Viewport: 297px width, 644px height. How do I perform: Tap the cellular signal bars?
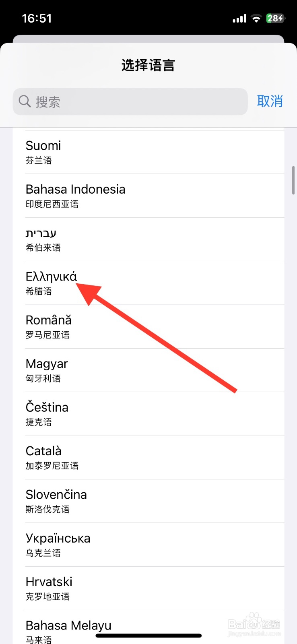click(x=239, y=19)
